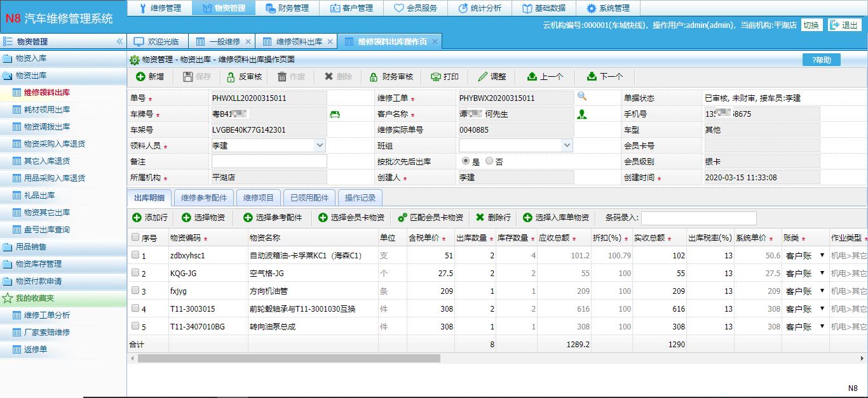
Task: Switch to the 一般维修 tab
Action: click(x=219, y=41)
